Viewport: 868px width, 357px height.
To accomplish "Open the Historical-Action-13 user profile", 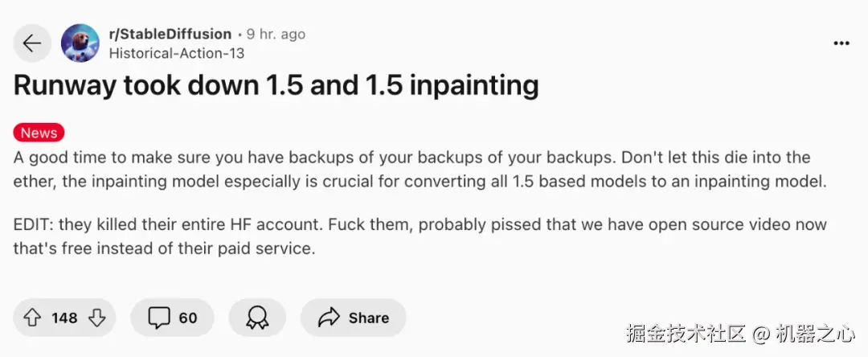I will [x=176, y=53].
